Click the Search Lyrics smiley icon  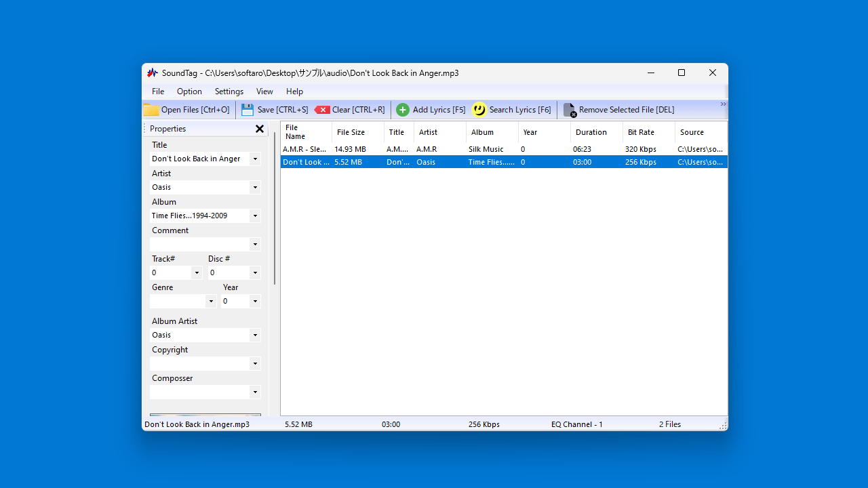pos(479,109)
